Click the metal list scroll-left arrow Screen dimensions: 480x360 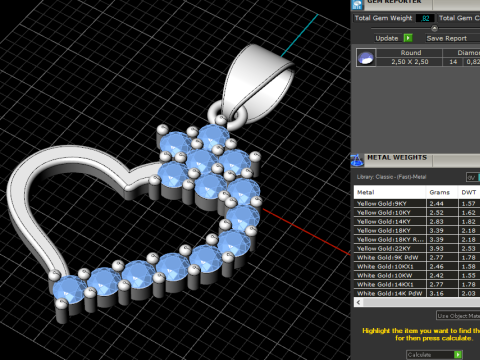click(x=358, y=303)
